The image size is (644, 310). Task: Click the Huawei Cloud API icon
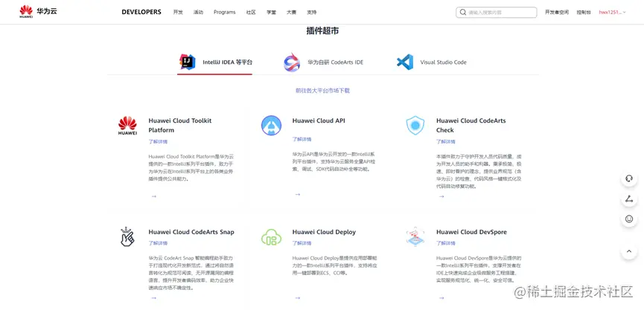271,126
